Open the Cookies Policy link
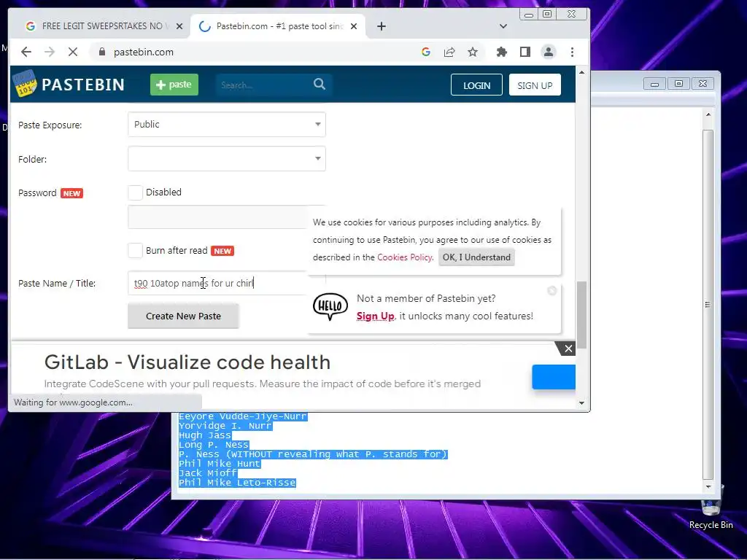 [x=404, y=257]
